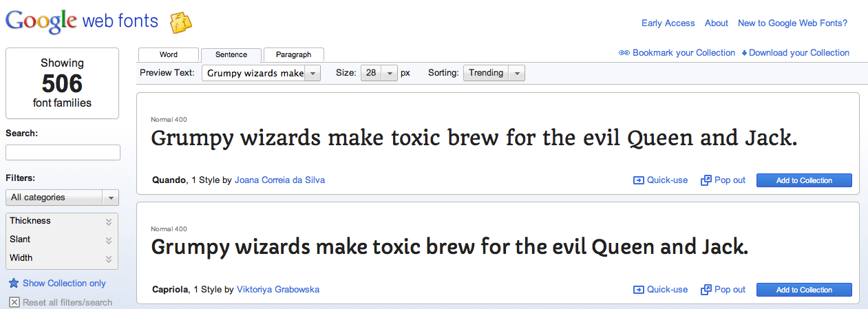Click the Search input field
Screen dimensions: 868x309
(x=63, y=152)
